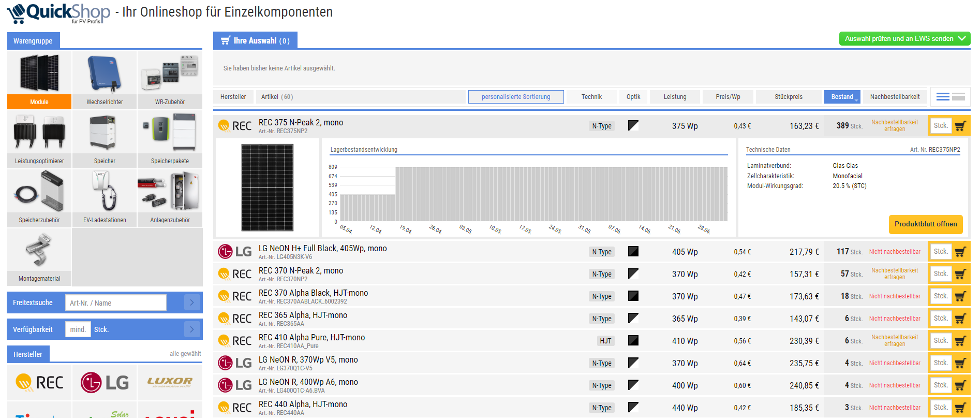Sort by Bestand column dropdown

842,97
